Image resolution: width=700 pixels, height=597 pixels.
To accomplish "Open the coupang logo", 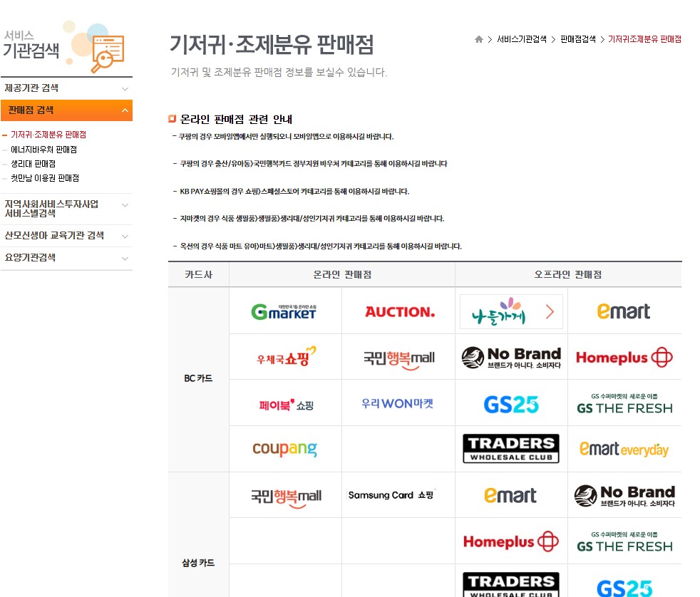I will (x=284, y=449).
